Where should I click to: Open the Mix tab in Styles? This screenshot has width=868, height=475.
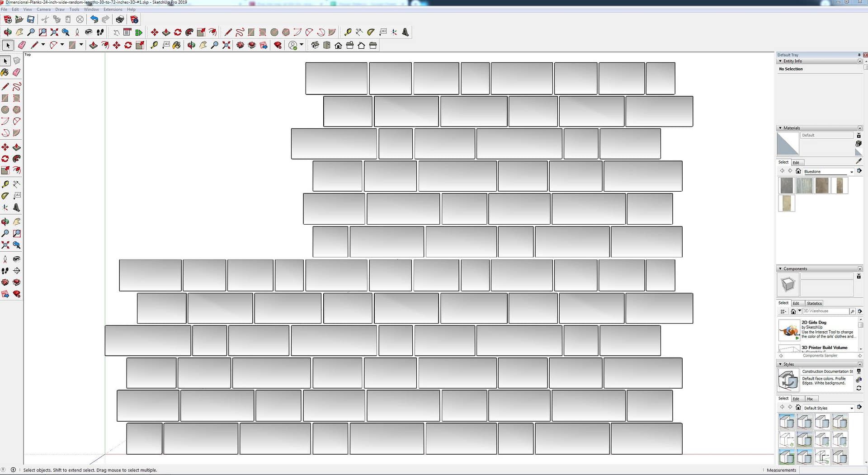pyautogui.click(x=810, y=399)
